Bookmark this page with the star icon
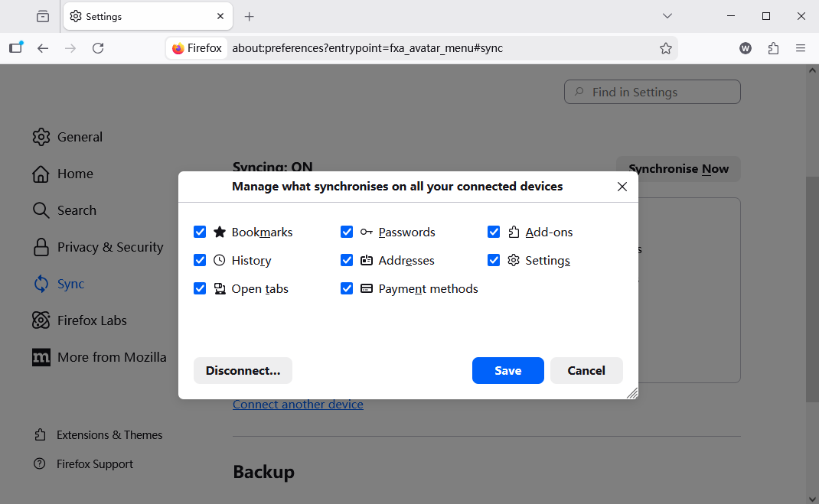Screen dimensions: 819x504 666,47
